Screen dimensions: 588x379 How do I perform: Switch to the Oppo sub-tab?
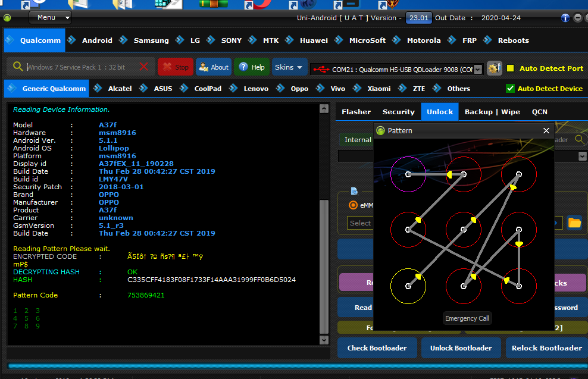[x=299, y=89]
